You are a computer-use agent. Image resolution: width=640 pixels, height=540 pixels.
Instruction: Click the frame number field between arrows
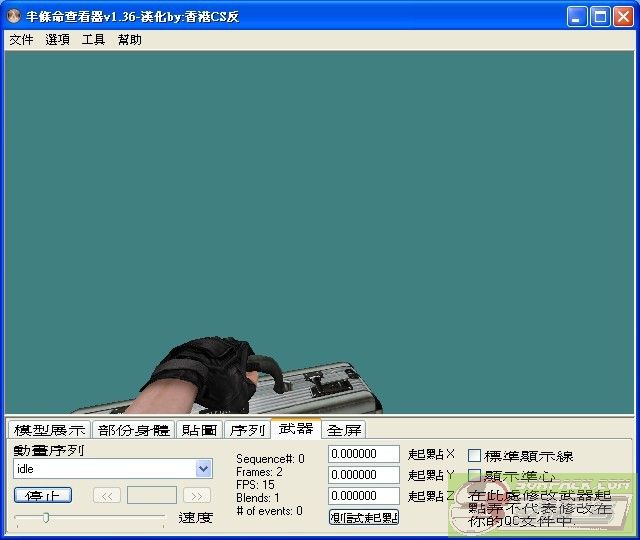(x=152, y=496)
